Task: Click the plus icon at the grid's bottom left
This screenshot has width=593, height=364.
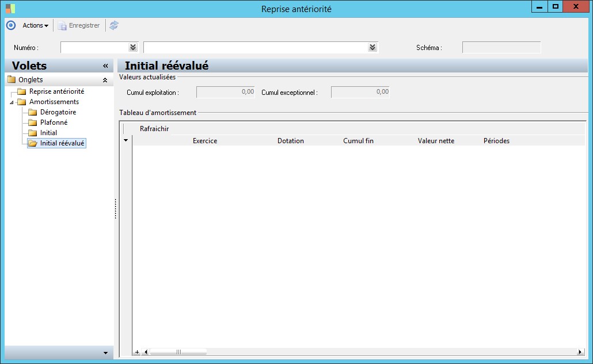Action: click(137, 352)
